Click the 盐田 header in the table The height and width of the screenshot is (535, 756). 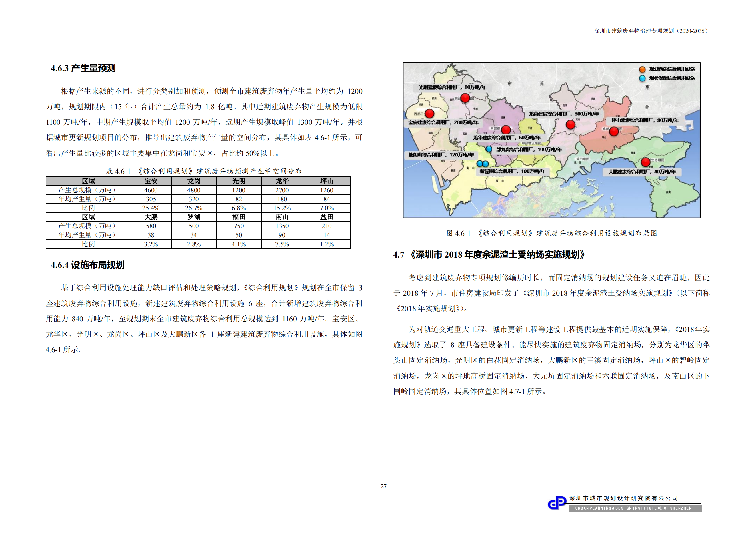coord(327,217)
